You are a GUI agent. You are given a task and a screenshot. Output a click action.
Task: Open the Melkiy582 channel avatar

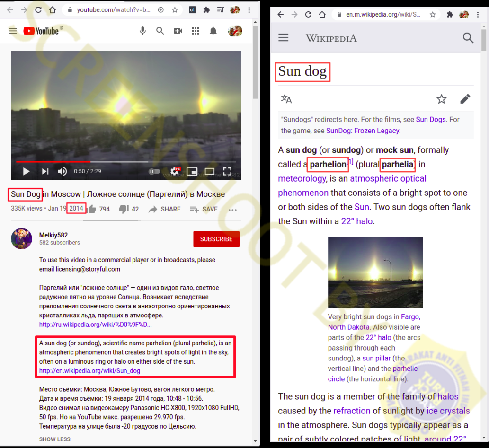(21, 238)
